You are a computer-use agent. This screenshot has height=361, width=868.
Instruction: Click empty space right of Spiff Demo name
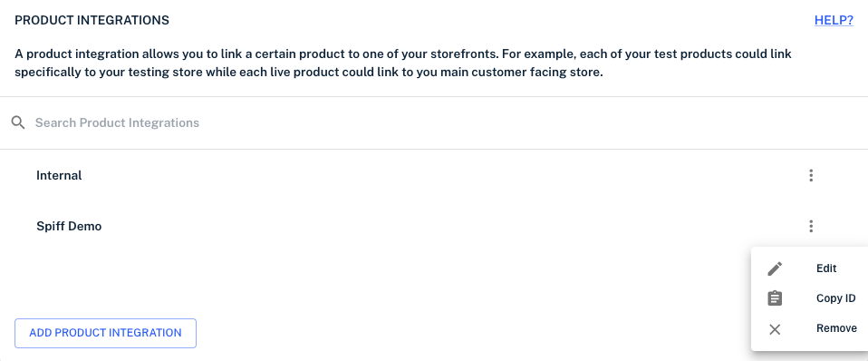click(443, 226)
